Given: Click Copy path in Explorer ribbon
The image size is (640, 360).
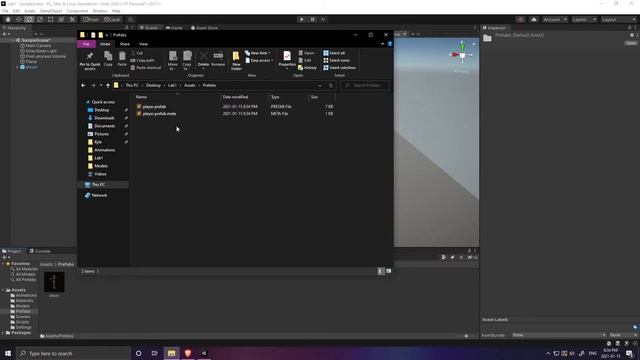Looking at the screenshot, I should (142, 60).
